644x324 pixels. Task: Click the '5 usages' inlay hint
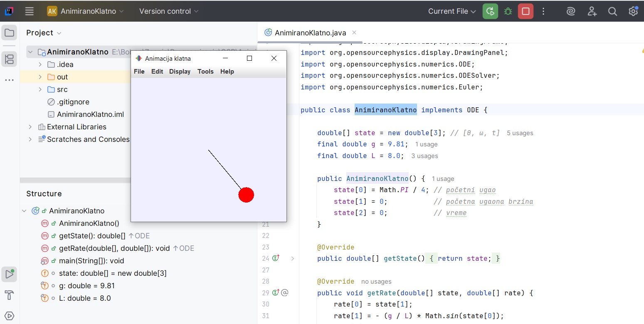tap(520, 133)
